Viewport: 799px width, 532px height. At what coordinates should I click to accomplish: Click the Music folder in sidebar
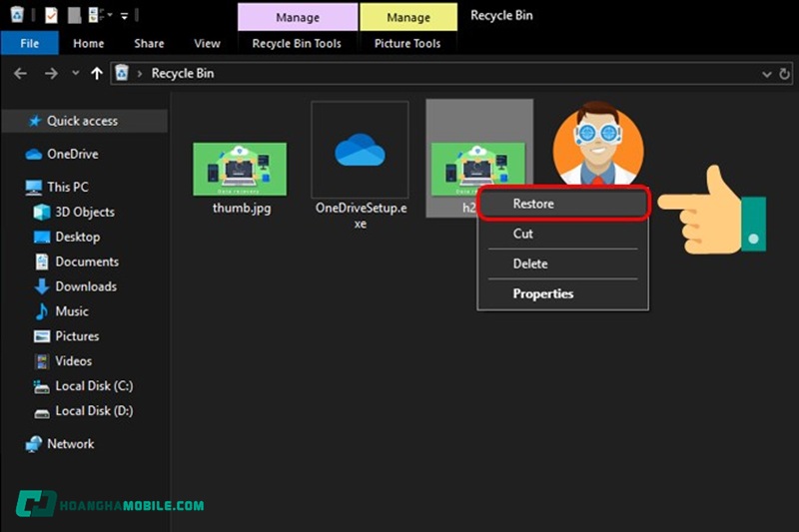point(71,311)
